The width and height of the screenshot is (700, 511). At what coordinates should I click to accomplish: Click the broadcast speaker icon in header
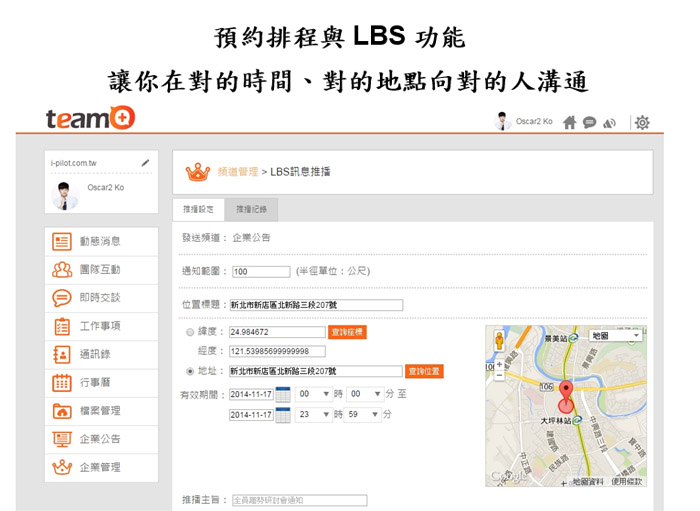[x=609, y=123]
